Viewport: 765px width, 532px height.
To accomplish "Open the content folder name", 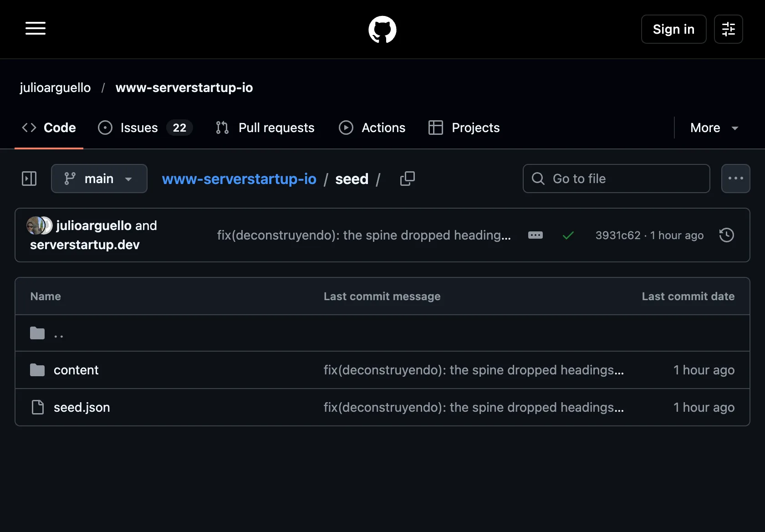I will coord(76,370).
